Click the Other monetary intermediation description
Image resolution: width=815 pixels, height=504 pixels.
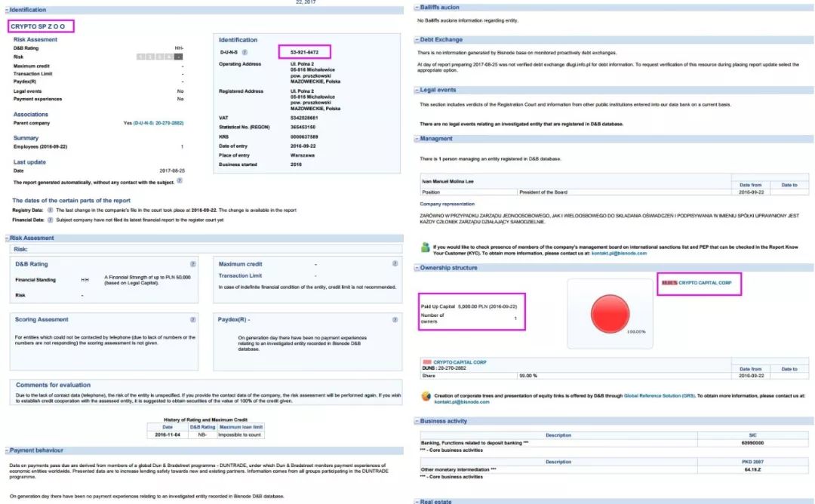click(459, 470)
